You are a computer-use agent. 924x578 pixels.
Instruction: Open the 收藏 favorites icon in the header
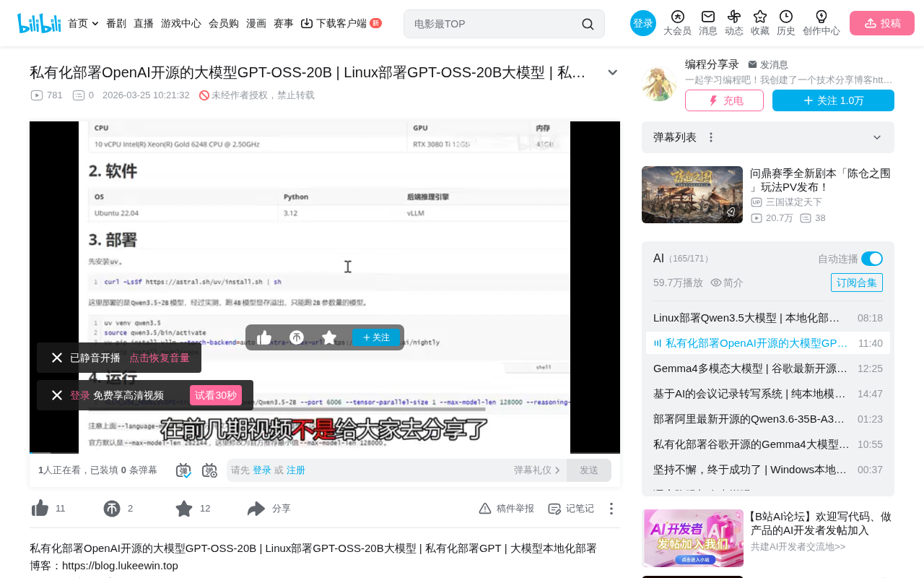[760, 23]
